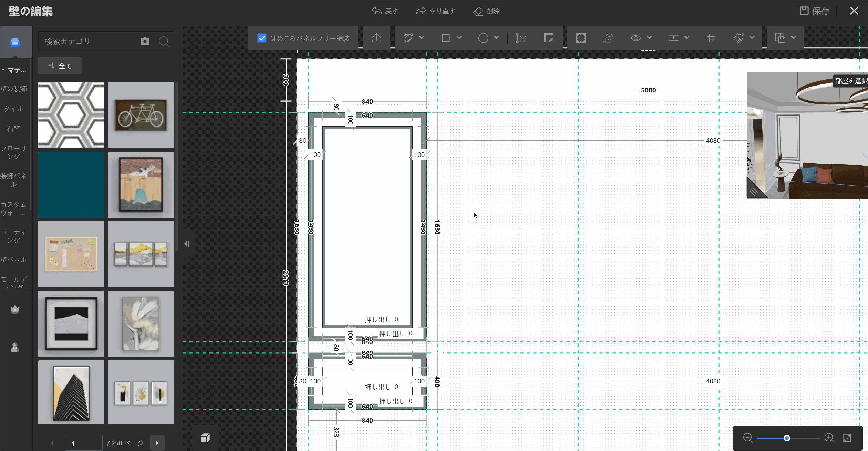Toggle the grid hash icon
The image size is (868, 451).
(711, 38)
